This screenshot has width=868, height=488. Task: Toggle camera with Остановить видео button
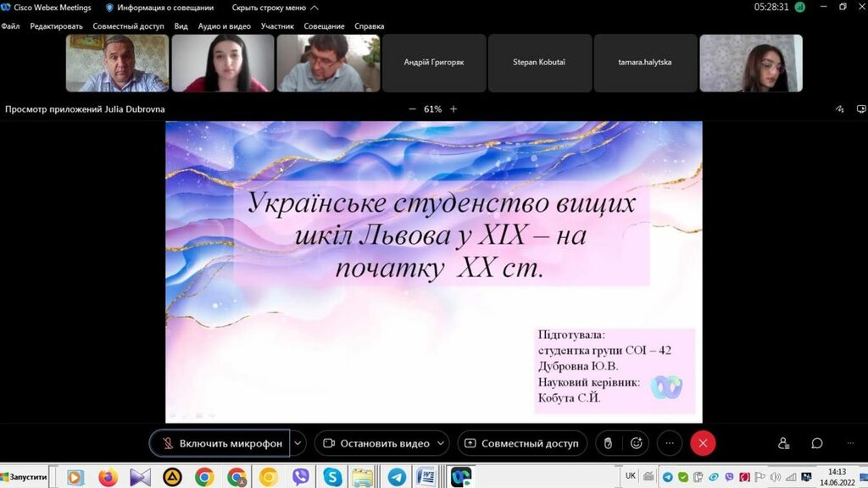point(377,443)
